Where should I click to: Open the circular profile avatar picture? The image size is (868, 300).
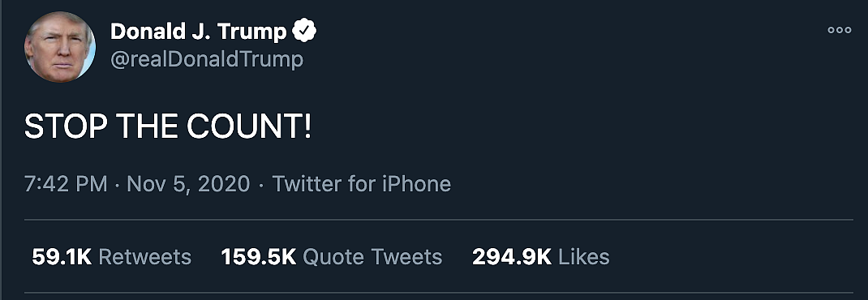point(60,47)
